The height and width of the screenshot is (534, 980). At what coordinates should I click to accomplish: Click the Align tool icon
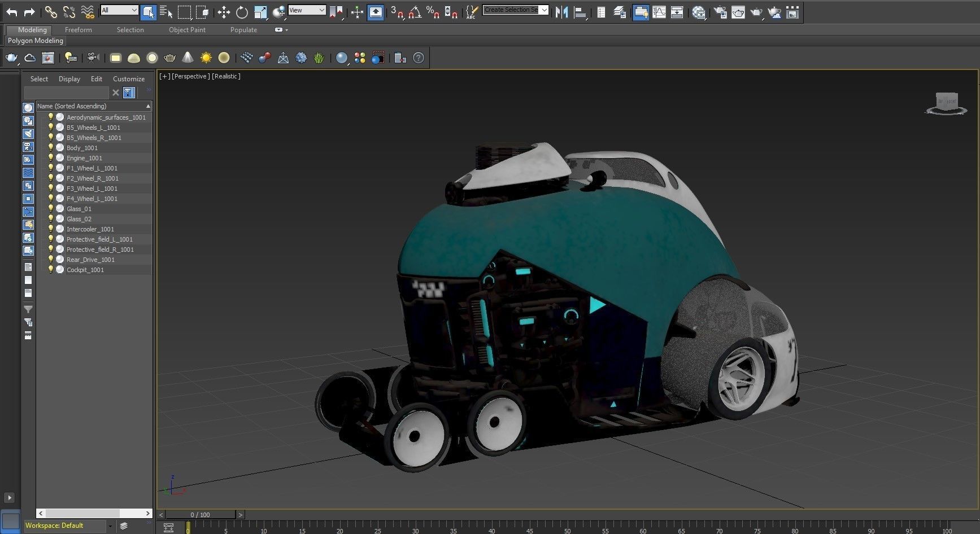(580, 12)
